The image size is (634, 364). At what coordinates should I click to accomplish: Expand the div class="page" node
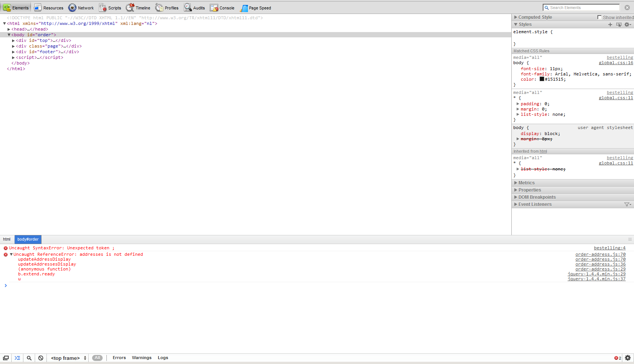(x=13, y=46)
